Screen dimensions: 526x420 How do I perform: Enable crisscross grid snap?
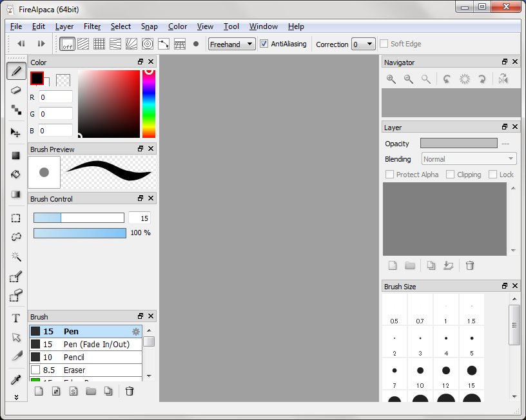pyautogui.click(x=99, y=44)
